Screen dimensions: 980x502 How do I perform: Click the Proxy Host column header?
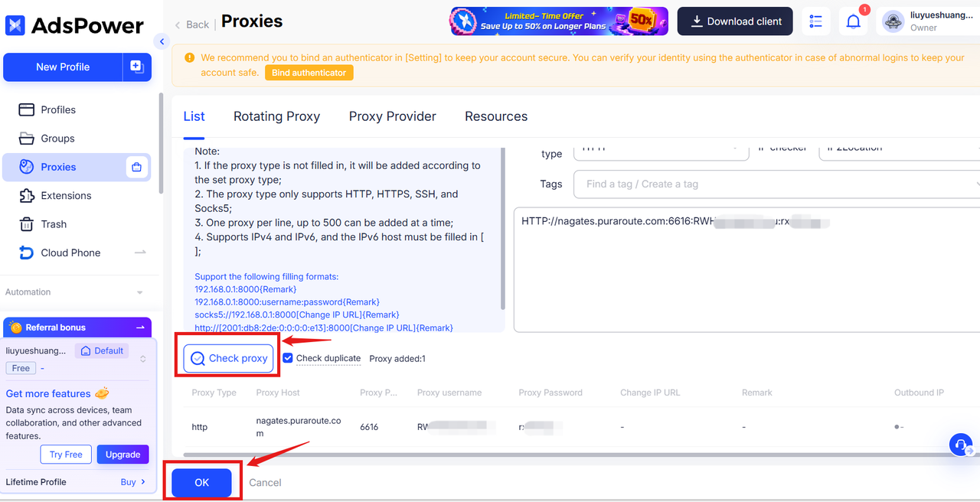point(278,393)
